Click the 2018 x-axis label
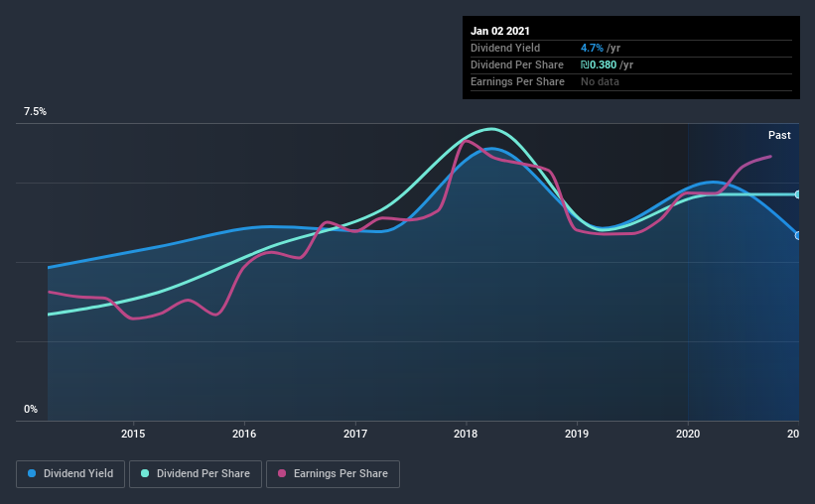The height and width of the screenshot is (504, 815). coord(466,434)
